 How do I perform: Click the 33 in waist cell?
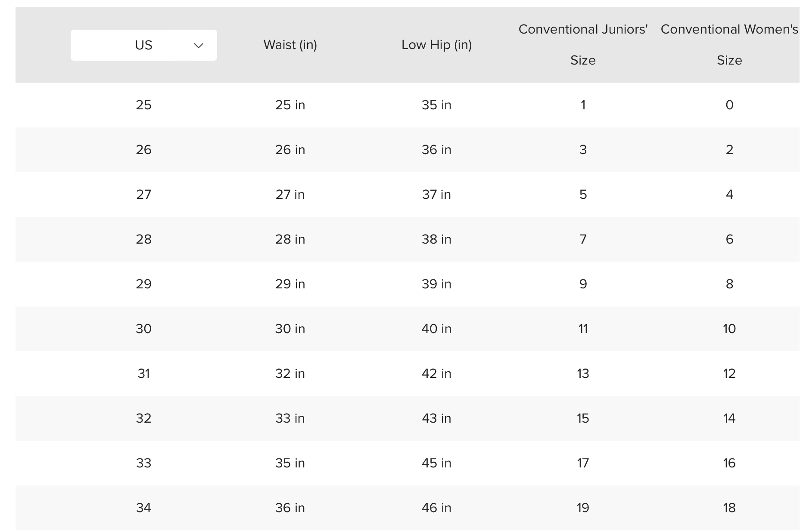point(290,418)
